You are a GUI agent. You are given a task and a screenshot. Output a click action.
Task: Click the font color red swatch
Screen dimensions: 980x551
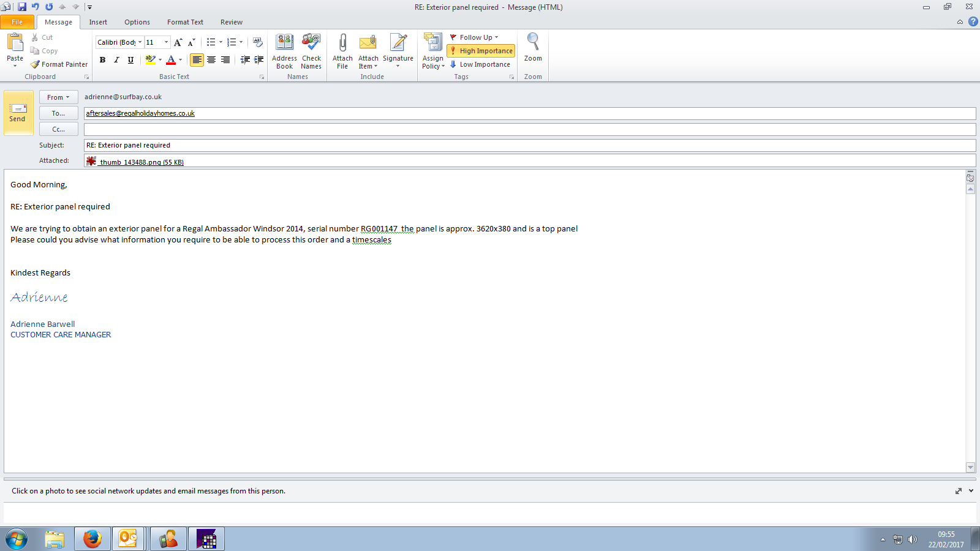[171, 60]
